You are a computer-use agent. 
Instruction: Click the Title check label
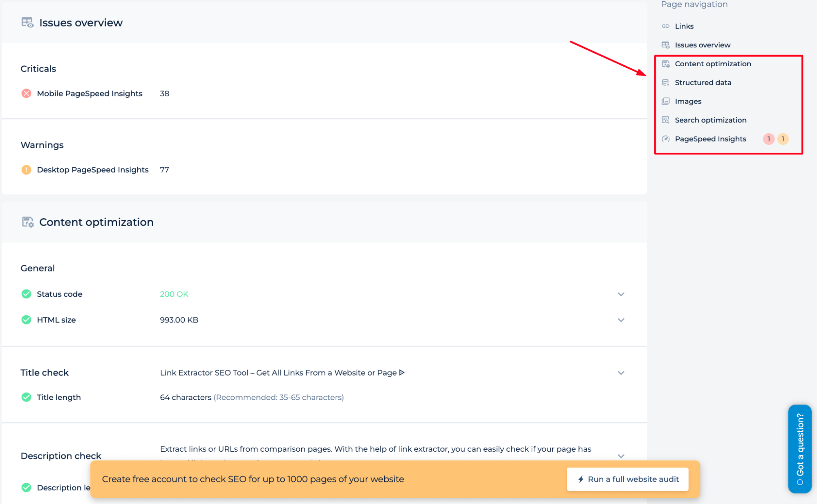point(45,373)
